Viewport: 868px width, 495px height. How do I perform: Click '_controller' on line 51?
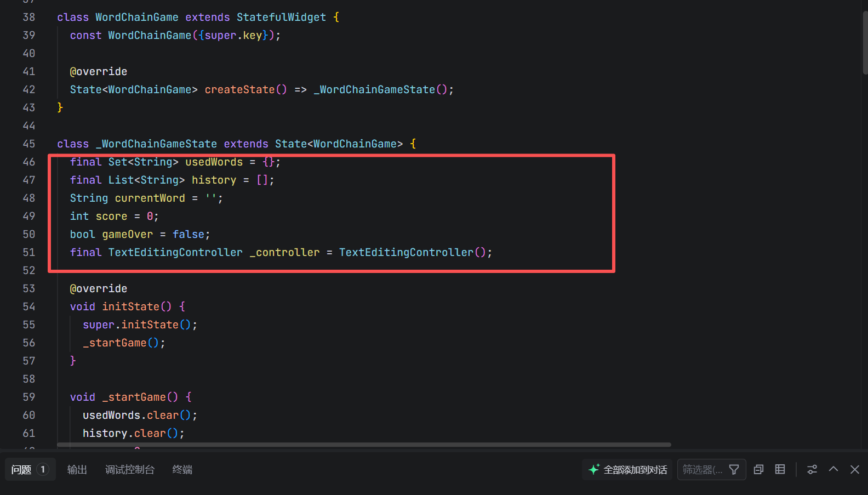coord(284,252)
